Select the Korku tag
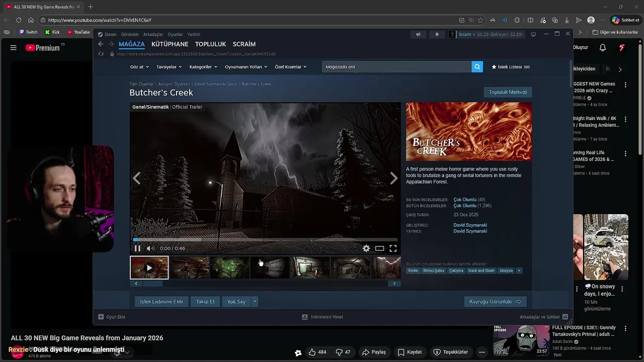Screen dimensions: 644x362 click(x=413, y=270)
